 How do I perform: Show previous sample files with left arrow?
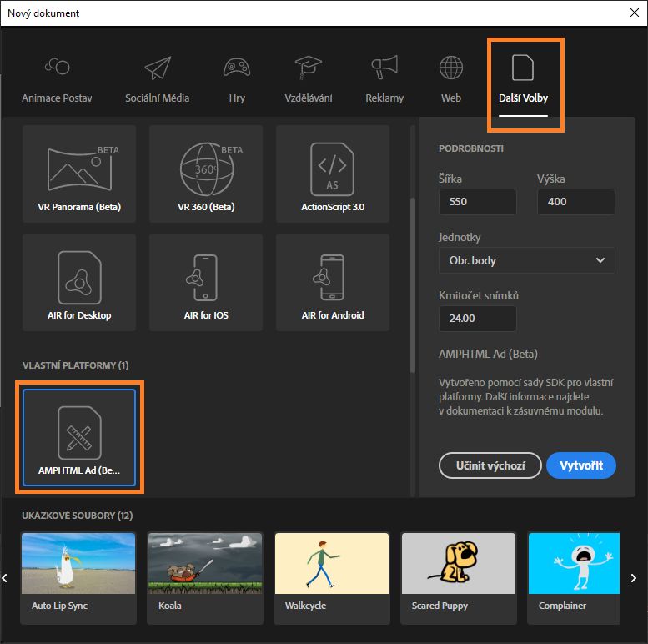(4, 578)
